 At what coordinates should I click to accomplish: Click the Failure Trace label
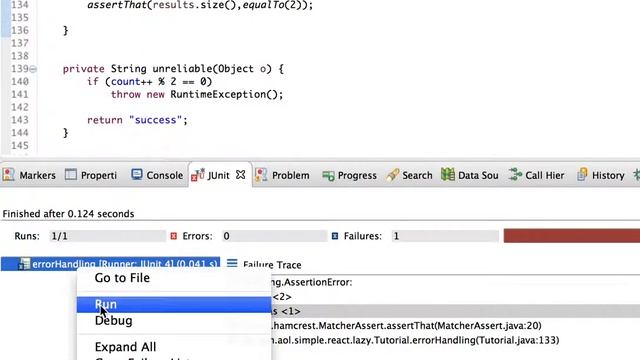pos(272,265)
